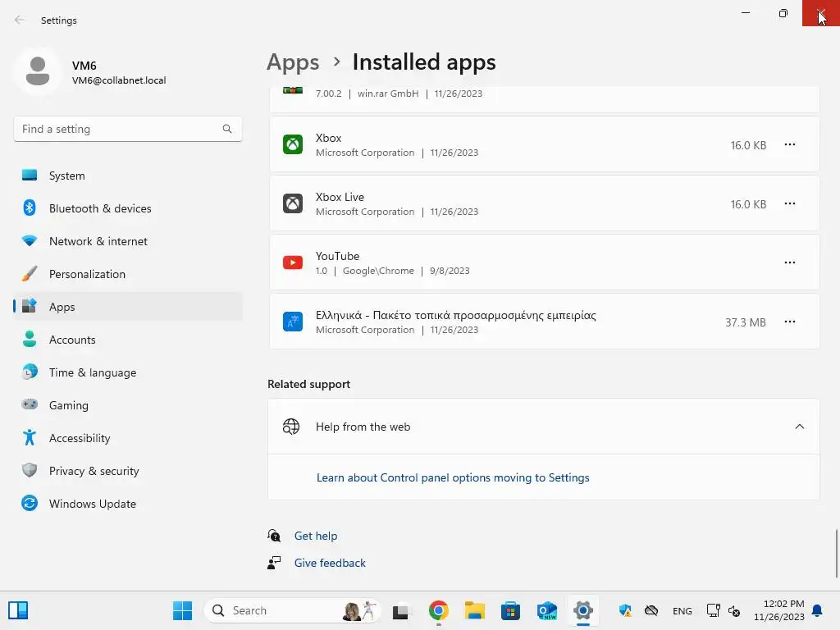The height and width of the screenshot is (630, 840).
Task: Go to Personalization settings
Action: point(87,274)
